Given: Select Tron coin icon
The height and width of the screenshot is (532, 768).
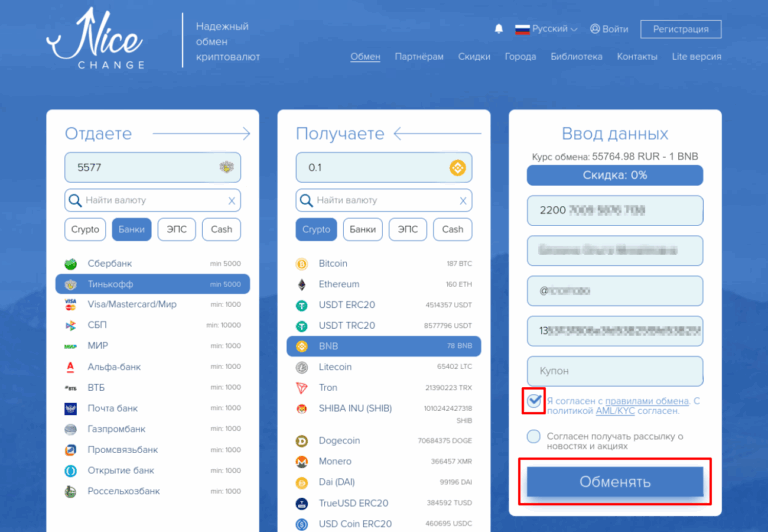Looking at the screenshot, I should coord(302,388).
